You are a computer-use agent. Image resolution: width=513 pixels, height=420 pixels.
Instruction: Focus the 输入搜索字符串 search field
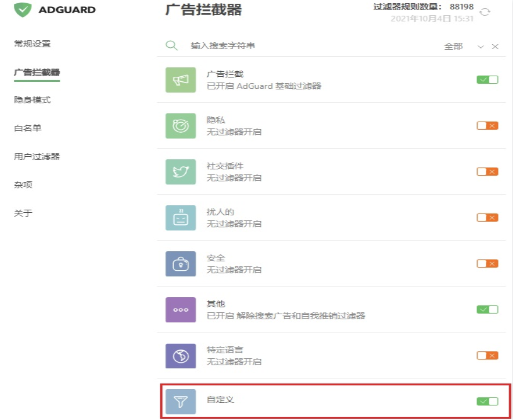223,45
